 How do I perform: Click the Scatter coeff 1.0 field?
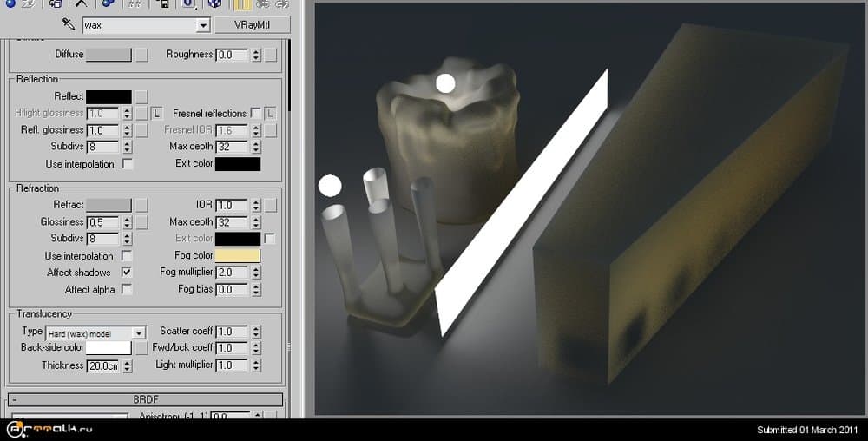[x=232, y=332]
